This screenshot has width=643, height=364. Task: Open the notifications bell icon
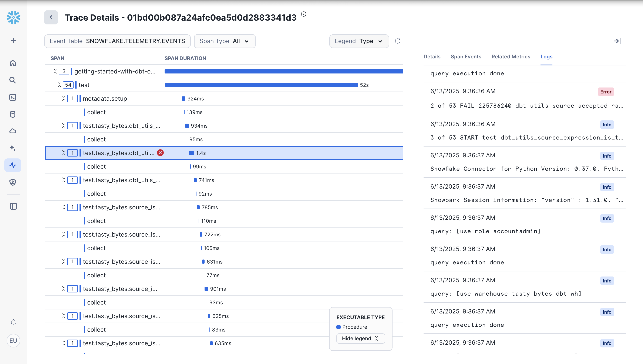point(13,322)
